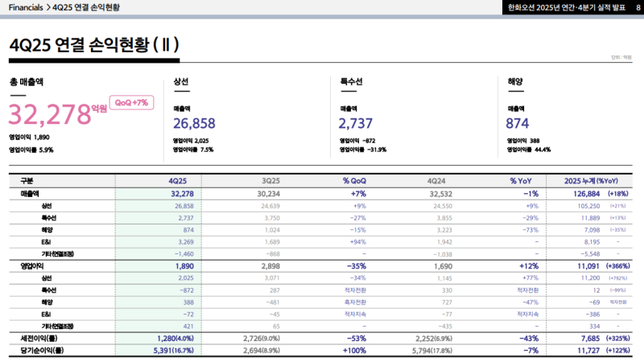
Task: Click the 영업이익 row label in table
Action: tap(33, 265)
